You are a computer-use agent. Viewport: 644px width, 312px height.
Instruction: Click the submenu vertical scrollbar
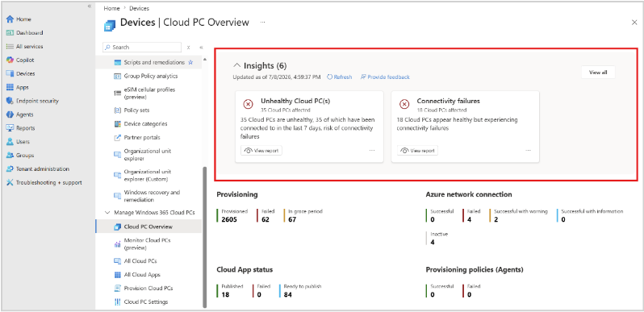pos(204,236)
